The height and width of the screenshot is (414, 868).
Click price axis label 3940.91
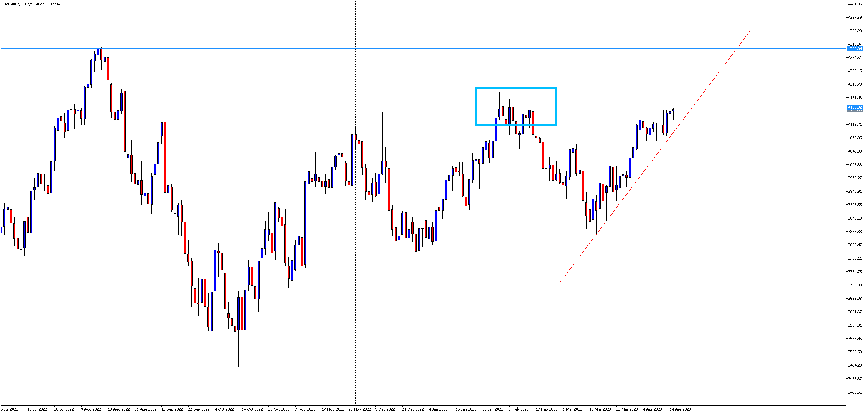point(855,192)
